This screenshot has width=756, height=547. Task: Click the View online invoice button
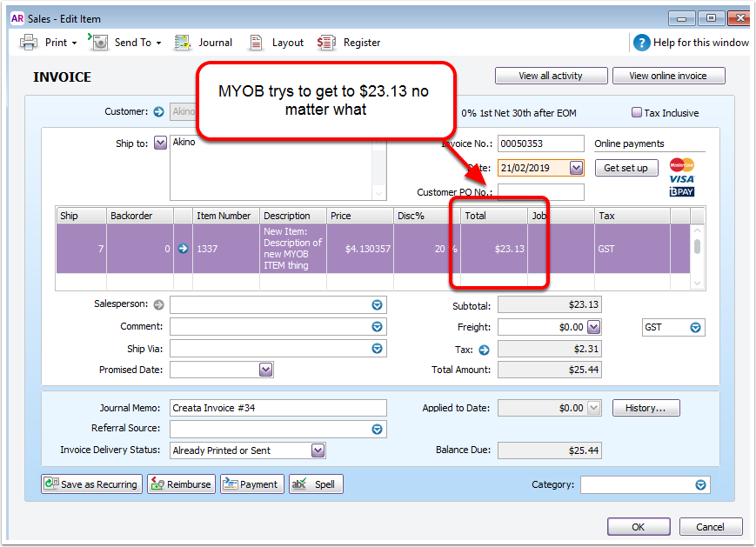click(668, 76)
